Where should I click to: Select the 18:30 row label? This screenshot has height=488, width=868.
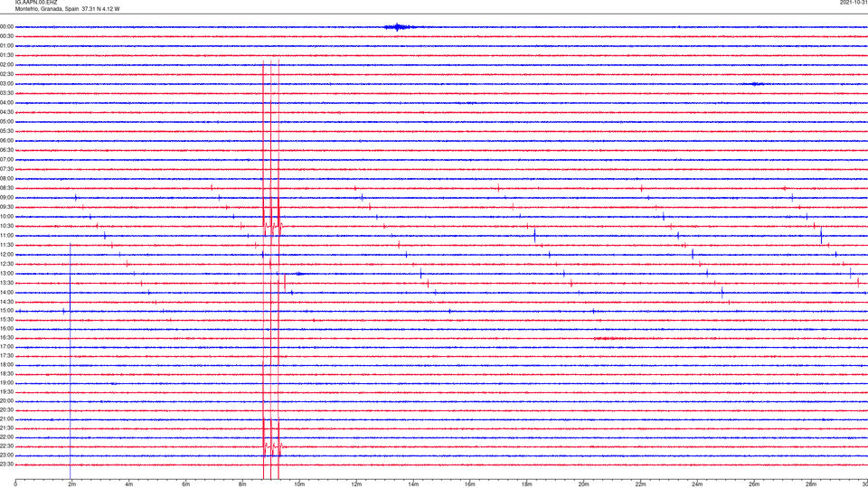coord(6,374)
